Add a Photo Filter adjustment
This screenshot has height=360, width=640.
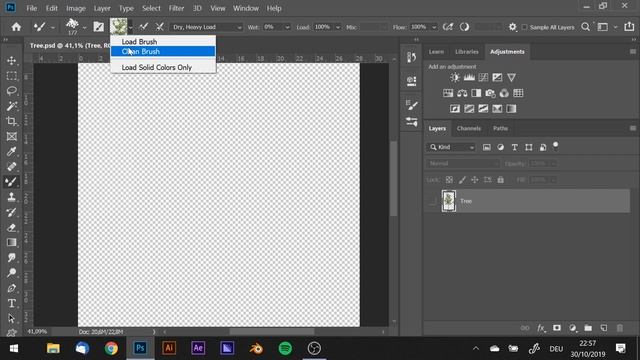pyautogui.click(x=490, y=93)
